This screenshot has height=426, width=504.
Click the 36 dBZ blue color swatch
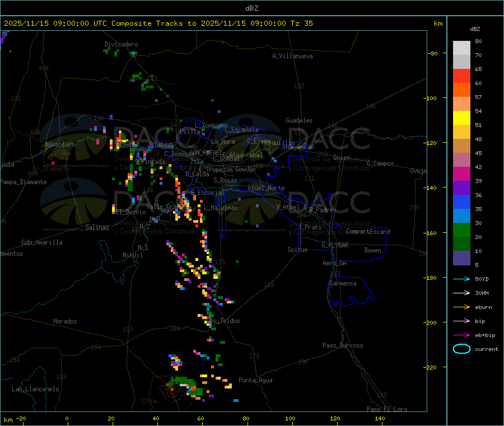(461, 202)
